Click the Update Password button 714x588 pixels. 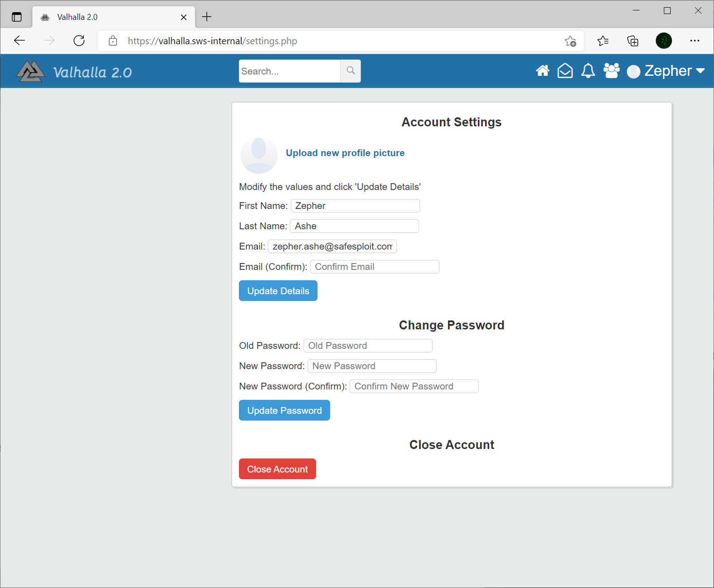point(285,410)
